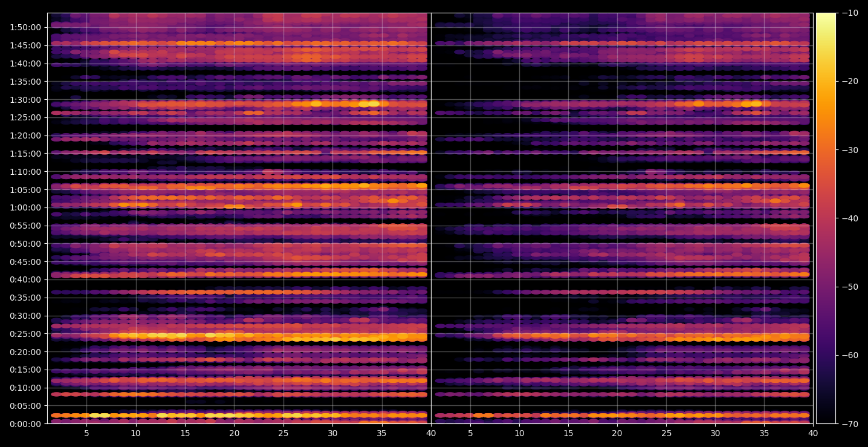868x447 pixels.
Task: Click the 1:40:00 y-axis tick label
Action: click(x=25, y=64)
